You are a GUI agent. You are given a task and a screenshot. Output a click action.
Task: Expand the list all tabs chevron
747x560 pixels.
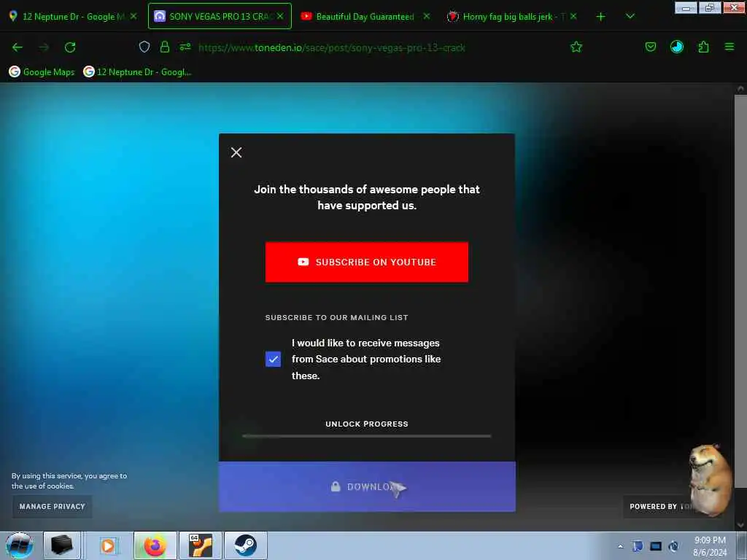pos(630,17)
